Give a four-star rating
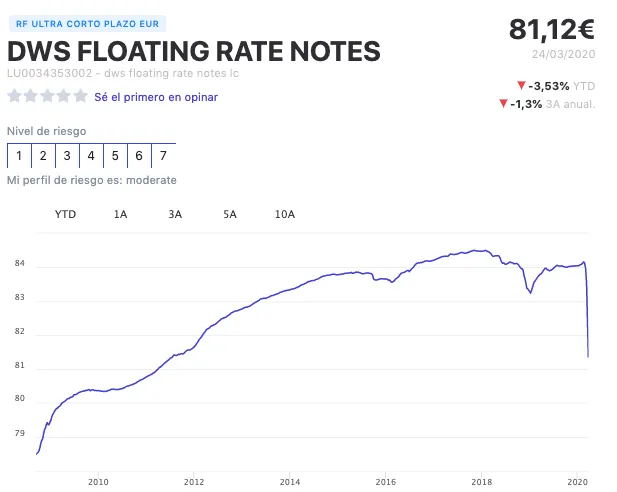Viewport: 617px width, 492px height. pyautogui.click(x=64, y=97)
